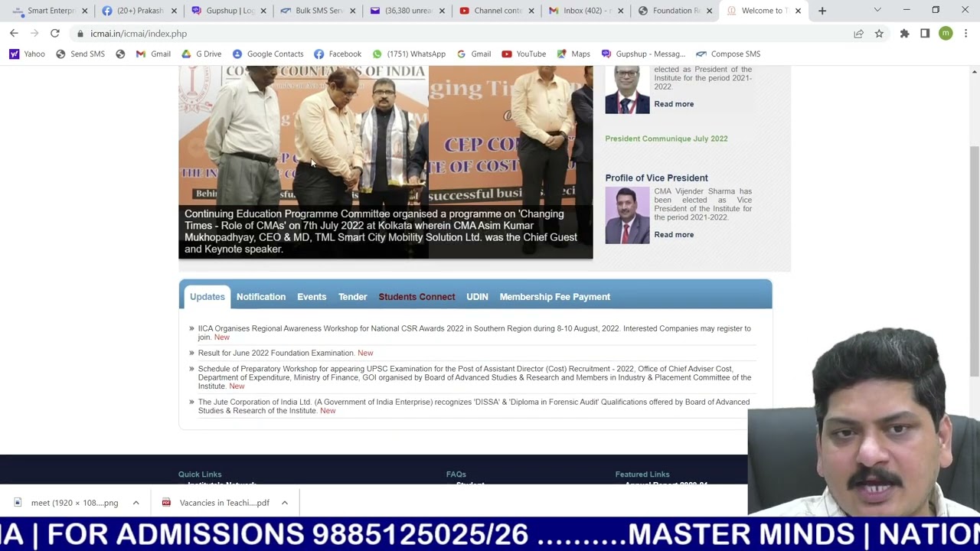Go back to the previous page

coord(14,34)
